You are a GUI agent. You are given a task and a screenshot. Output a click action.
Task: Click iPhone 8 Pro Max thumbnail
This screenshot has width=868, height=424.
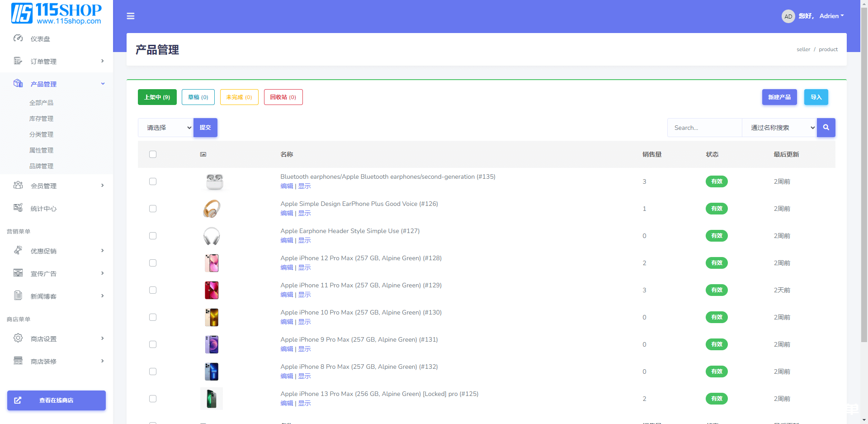point(212,372)
